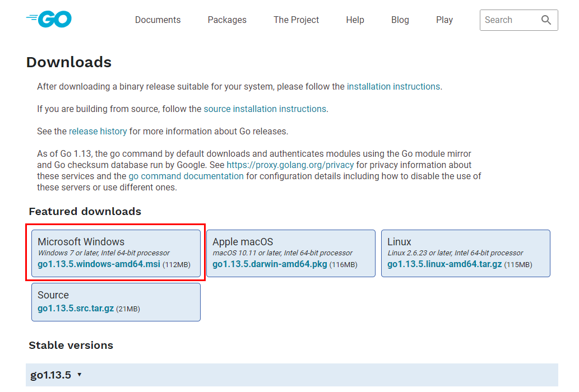Download go1.13.5.src.tar.gz source archive

tap(76, 309)
